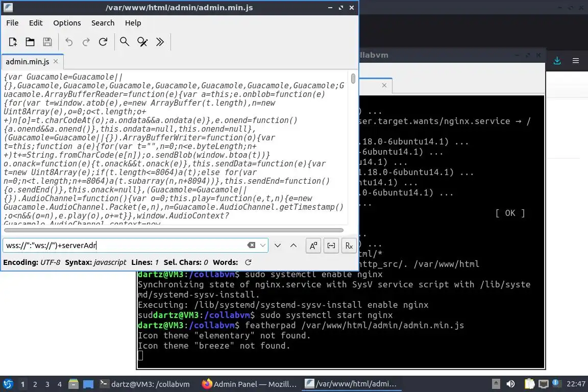Image resolution: width=588 pixels, height=392 pixels.
Task: Click the Replace icon in toolbar
Action: [x=142, y=42]
